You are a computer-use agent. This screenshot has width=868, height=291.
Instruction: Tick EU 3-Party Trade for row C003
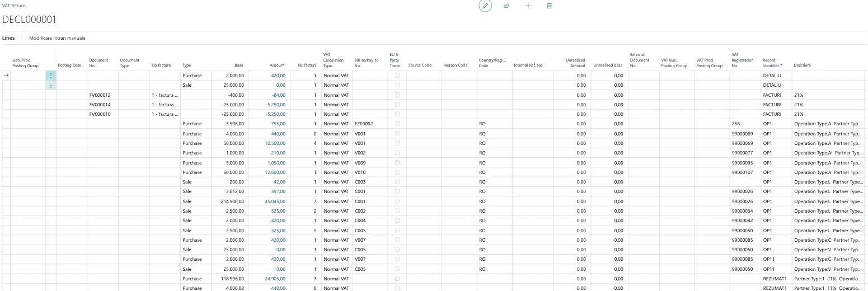397,182
